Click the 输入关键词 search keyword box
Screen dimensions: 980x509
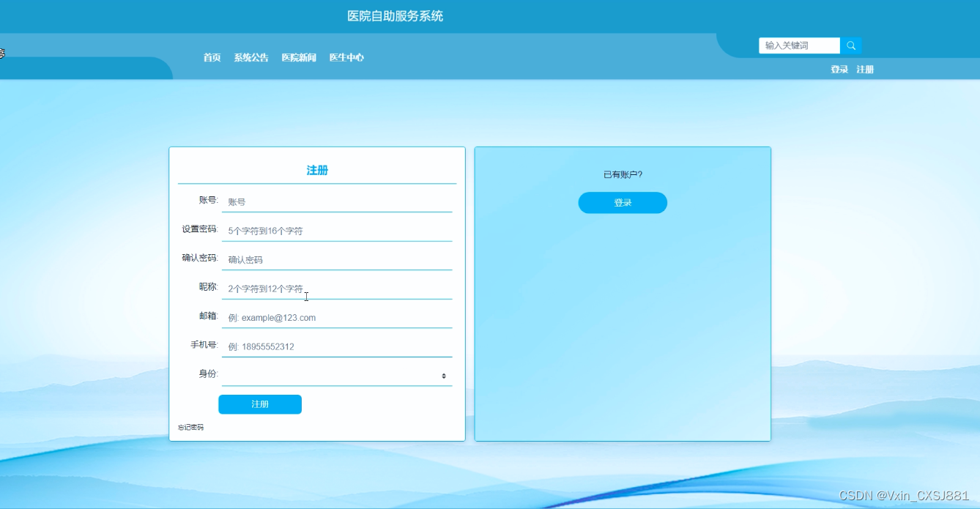[798, 45]
